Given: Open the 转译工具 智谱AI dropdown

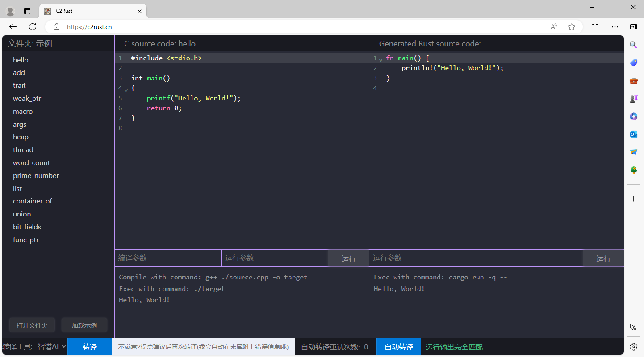Looking at the screenshot, I should [52, 346].
